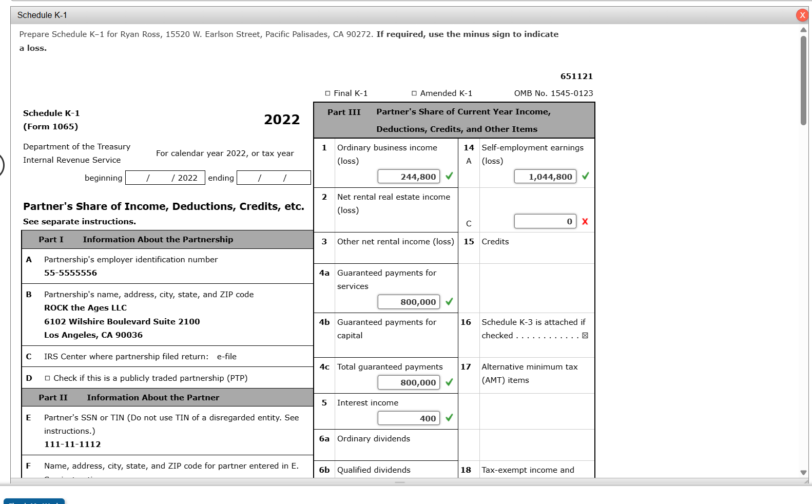Viewport: 812px width, 504px height.
Task: Click Qualified dividends label
Action: [x=374, y=470]
